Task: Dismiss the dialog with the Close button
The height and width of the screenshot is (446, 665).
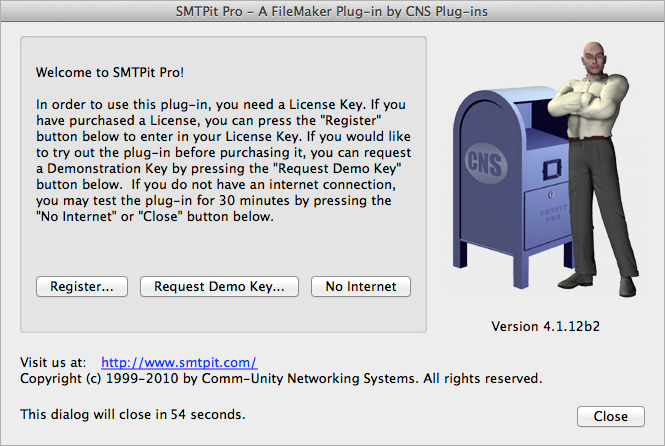Action: pyautogui.click(x=611, y=416)
